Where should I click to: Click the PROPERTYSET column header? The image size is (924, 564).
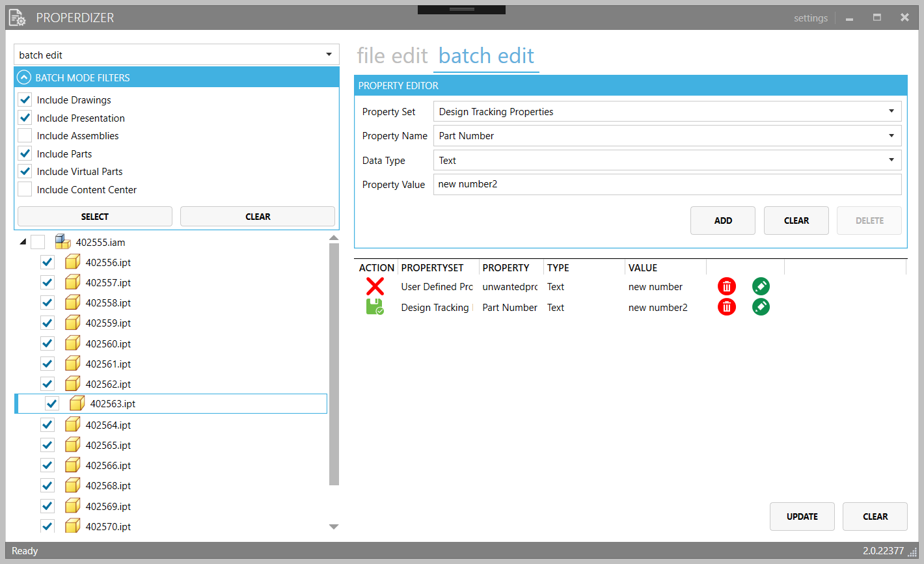coord(432,268)
